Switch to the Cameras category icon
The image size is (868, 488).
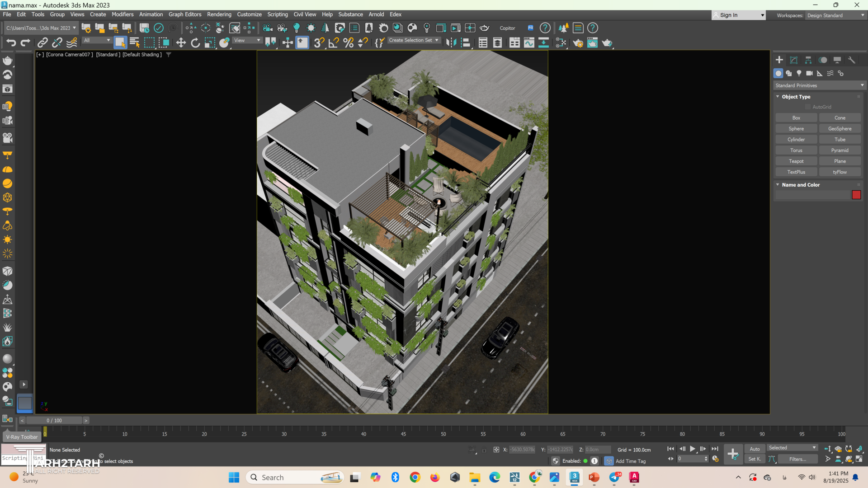[x=809, y=73]
